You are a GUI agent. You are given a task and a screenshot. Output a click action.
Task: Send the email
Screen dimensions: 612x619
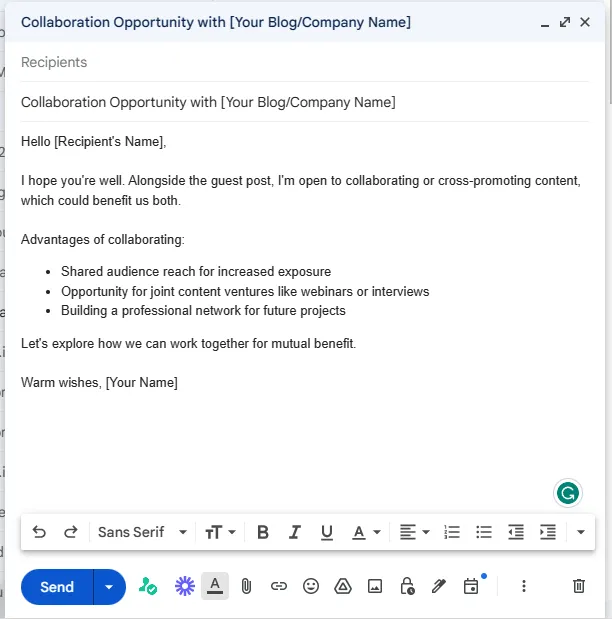57,587
